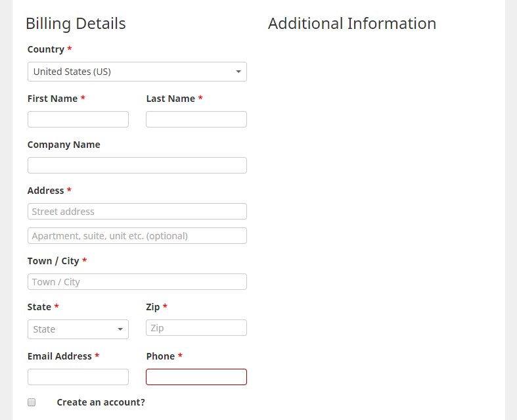The width and height of the screenshot is (517, 420).
Task: Click the 'Create an account?' label text
Action: tap(101, 402)
